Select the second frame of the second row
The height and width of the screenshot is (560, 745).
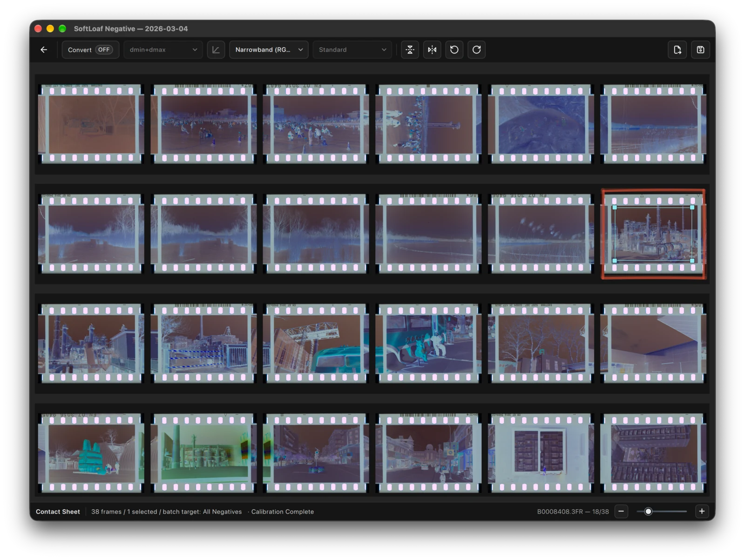pos(203,234)
